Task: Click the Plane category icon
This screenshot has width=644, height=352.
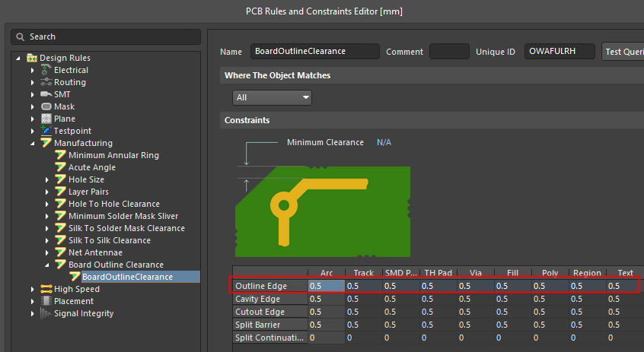Action: point(46,119)
